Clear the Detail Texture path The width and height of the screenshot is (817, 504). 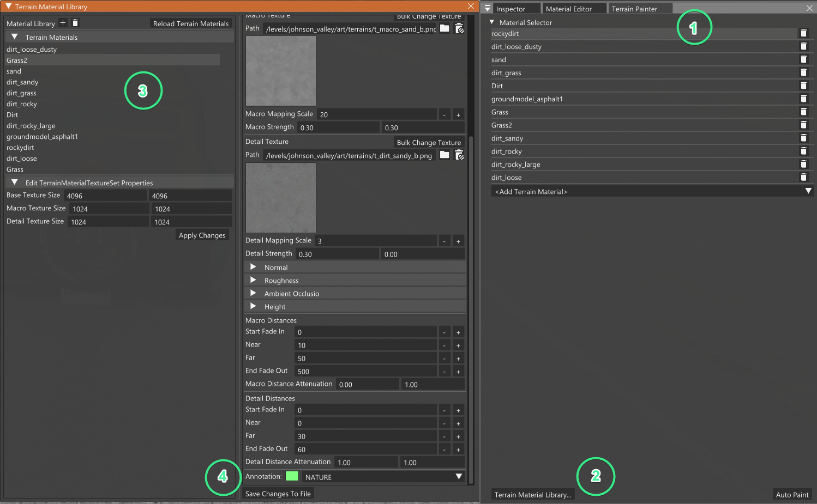[459, 155]
